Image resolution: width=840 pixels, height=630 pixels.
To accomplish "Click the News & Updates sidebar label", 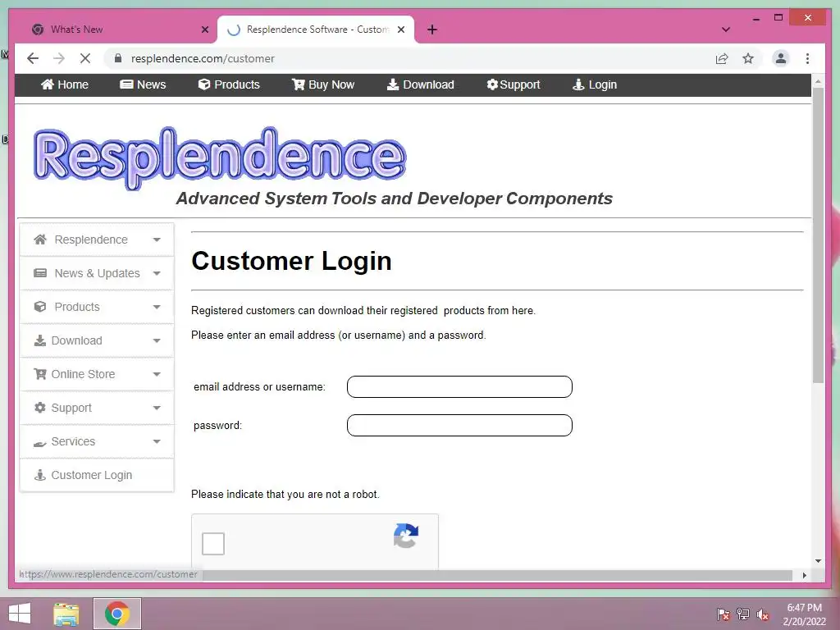I will point(97,273).
